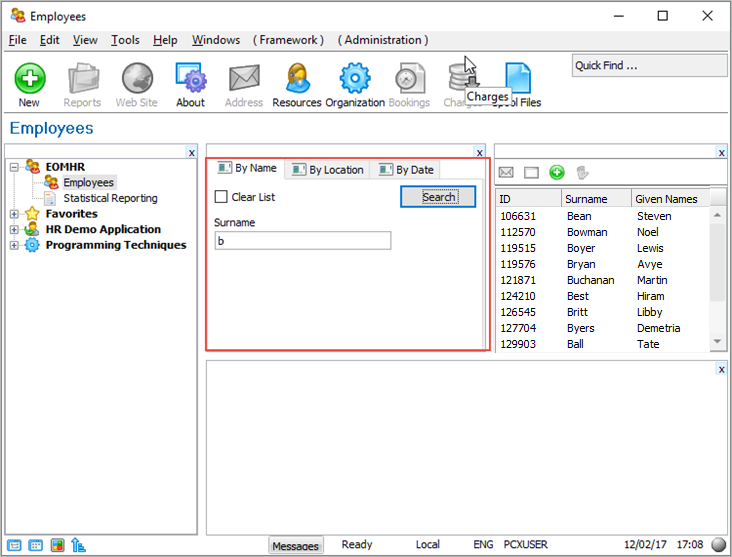Click the hand icon in list toolbar

pos(582,173)
